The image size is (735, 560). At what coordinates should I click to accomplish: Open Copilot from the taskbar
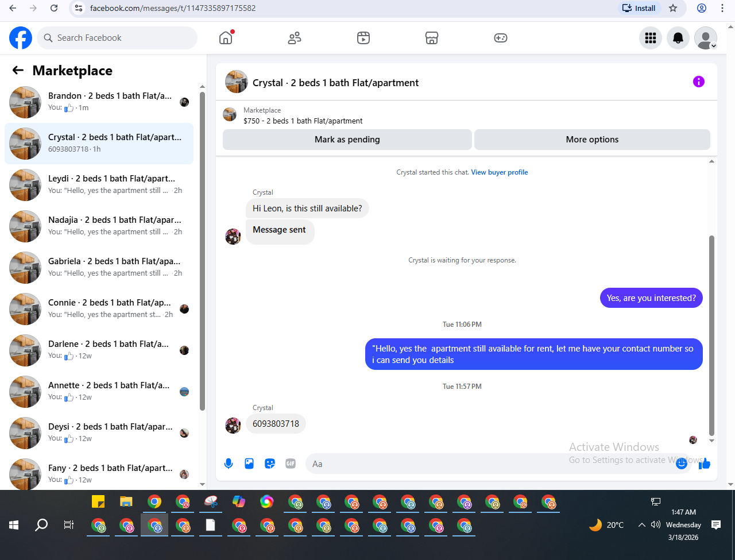(239, 501)
